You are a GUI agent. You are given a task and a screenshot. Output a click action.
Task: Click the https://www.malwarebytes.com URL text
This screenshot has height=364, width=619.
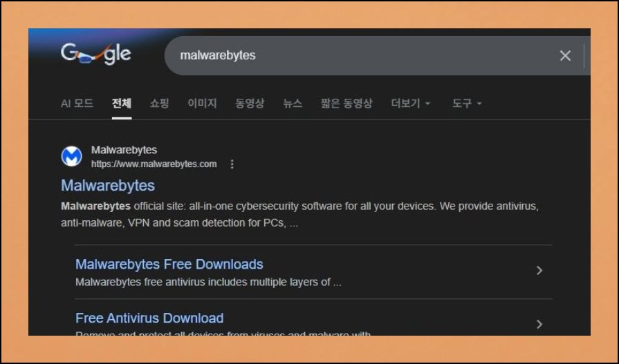pyautogui.click(x=154, y=164)
